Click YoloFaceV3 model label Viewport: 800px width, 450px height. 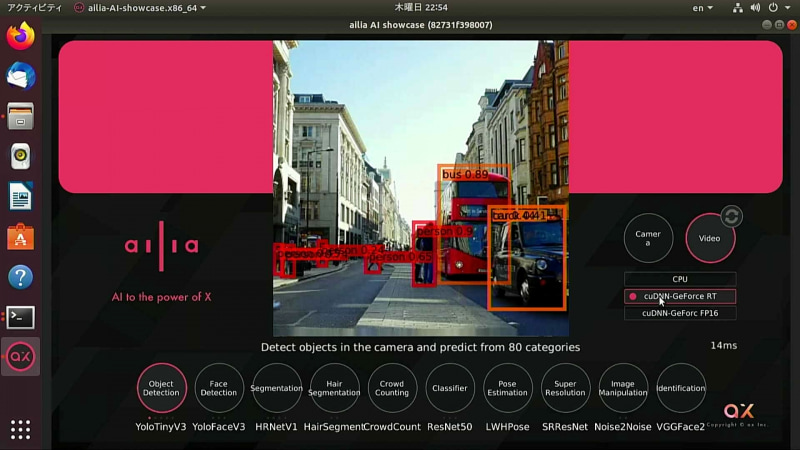(x=218, y=427)
